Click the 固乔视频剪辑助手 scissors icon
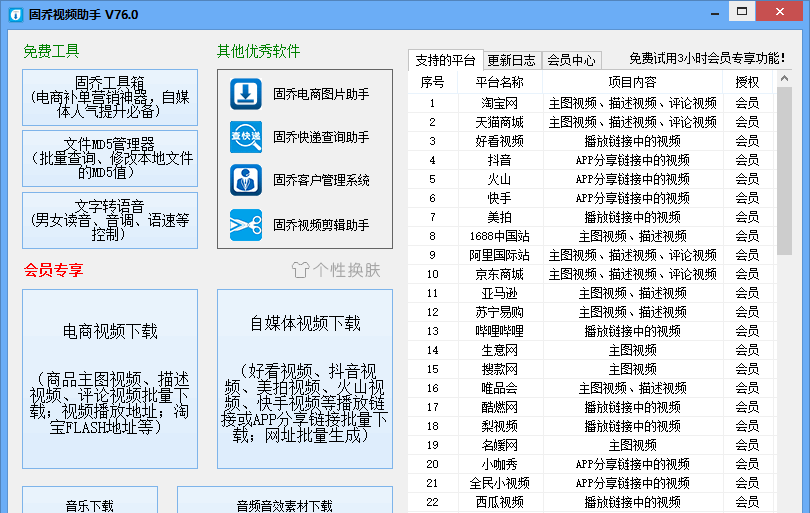The height and width of the screenshot is (513, 810). 245,225
